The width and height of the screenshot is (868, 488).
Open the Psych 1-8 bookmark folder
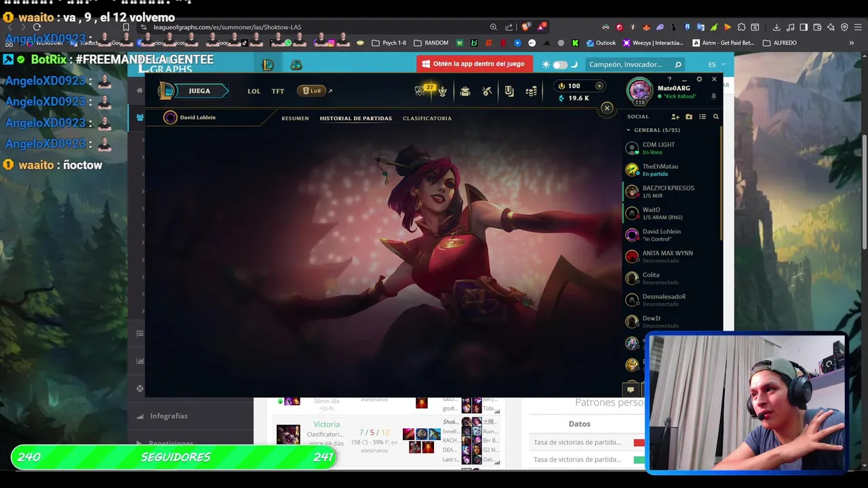[389, 43]
